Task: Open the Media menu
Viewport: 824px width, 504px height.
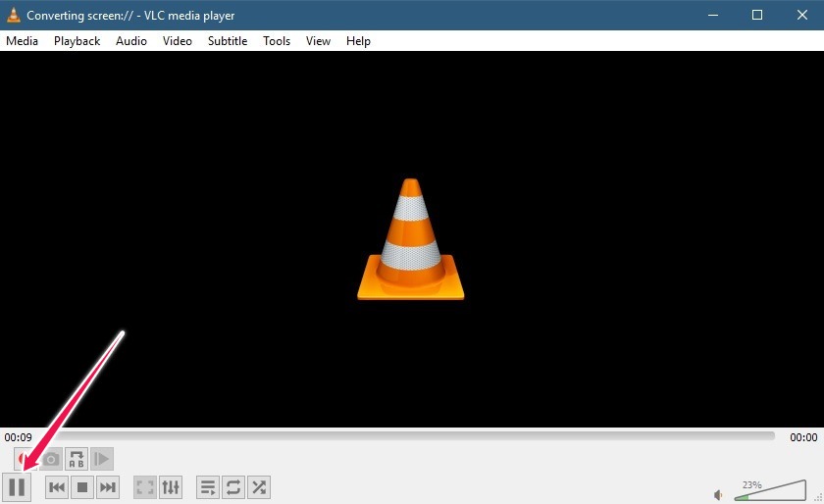Action: (x=22, y=41)
